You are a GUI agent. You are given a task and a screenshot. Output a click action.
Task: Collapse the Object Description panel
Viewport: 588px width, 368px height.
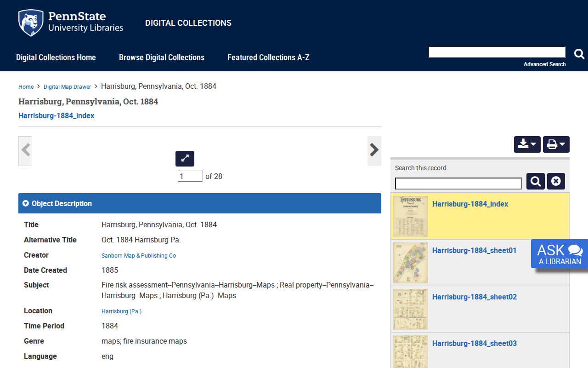[x=200, y=203]
